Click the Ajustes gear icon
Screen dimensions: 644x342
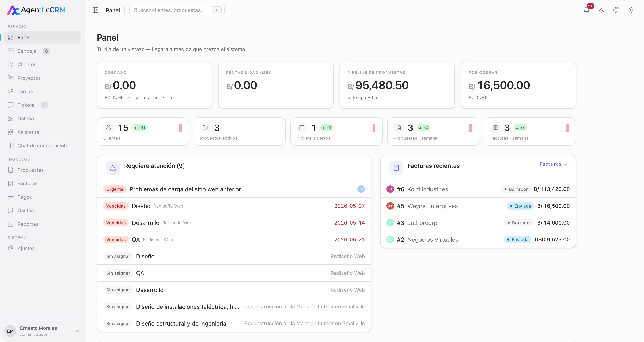tap(10, 248)
